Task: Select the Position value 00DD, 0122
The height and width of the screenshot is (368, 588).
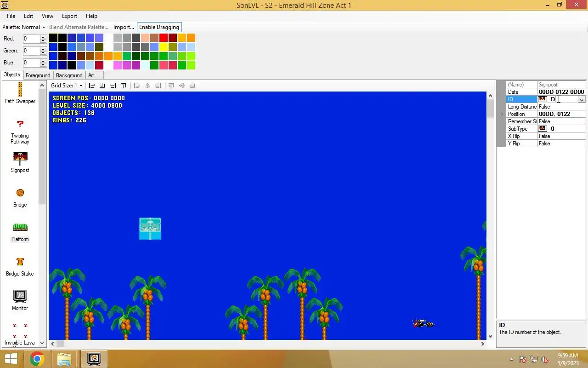Action: pos(554,114)
